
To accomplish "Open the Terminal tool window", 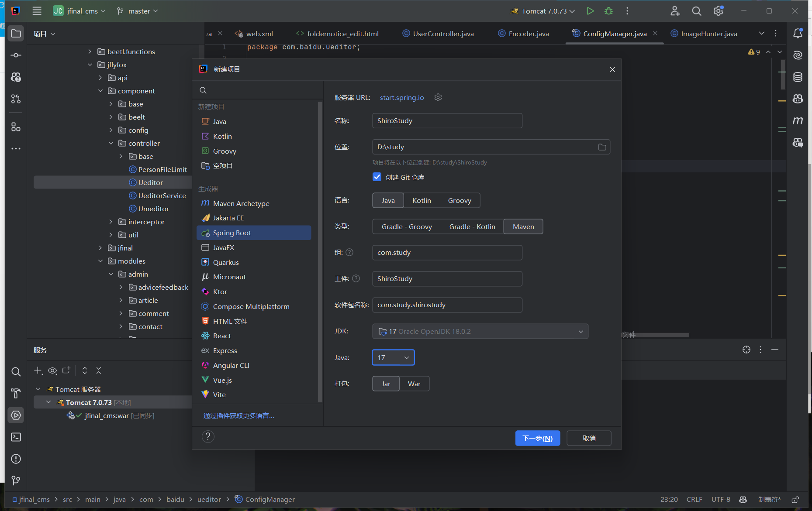I will [16, 437].
